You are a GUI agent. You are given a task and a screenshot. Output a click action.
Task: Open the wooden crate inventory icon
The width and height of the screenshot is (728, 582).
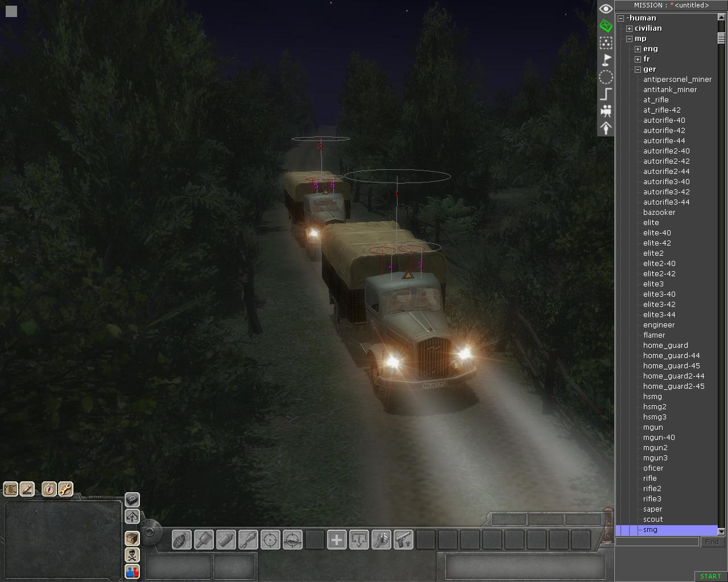pyautogui.click(x=132, y=538)
